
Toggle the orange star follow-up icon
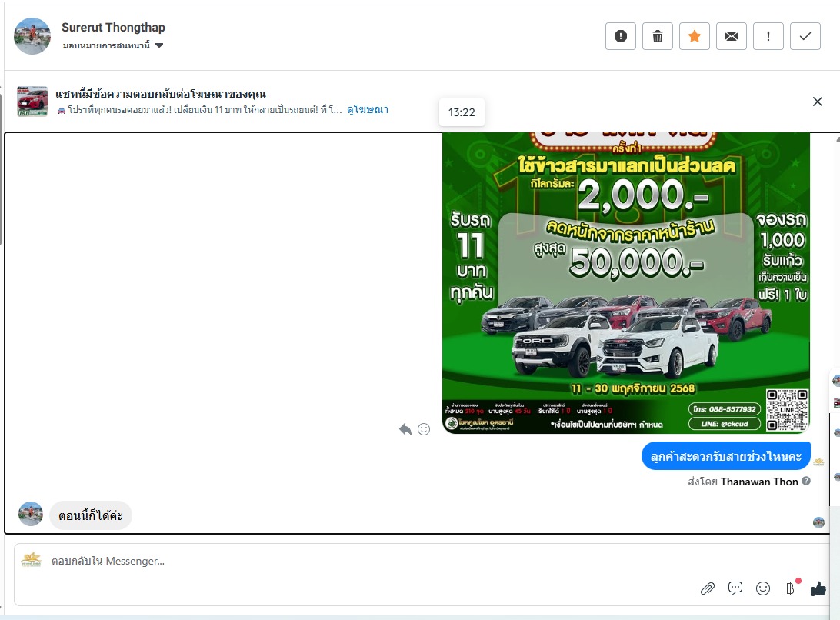coord(695,36)
